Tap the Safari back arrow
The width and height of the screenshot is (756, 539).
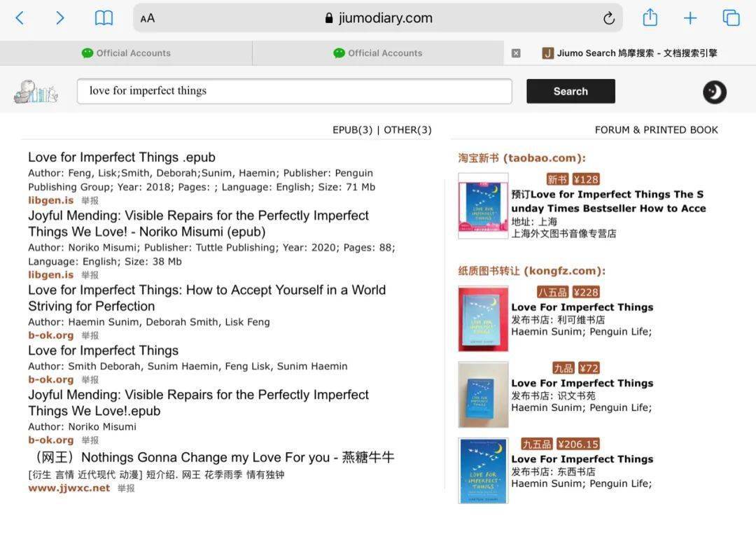[x=20, y=18]
